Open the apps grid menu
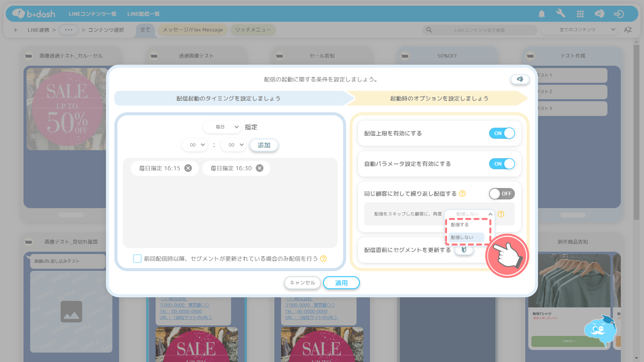Viewport: 644px width, 362px height. (x=580, y=14)
